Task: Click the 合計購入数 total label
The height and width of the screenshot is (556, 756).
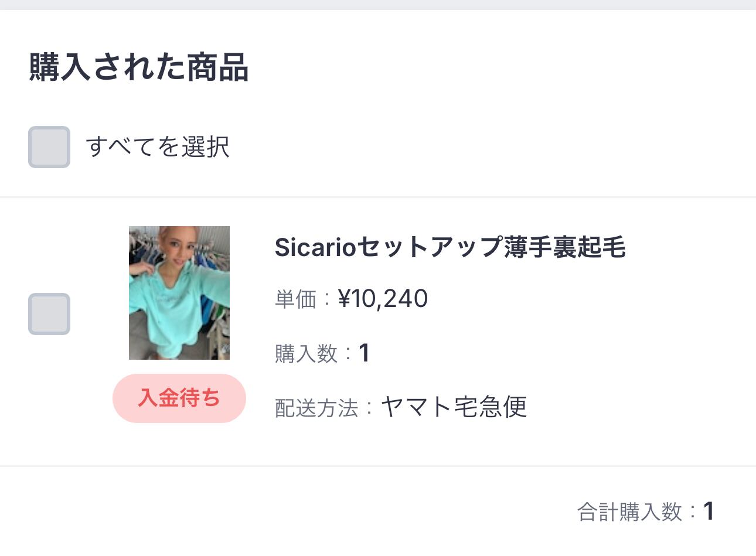Action: pos(630,512)
